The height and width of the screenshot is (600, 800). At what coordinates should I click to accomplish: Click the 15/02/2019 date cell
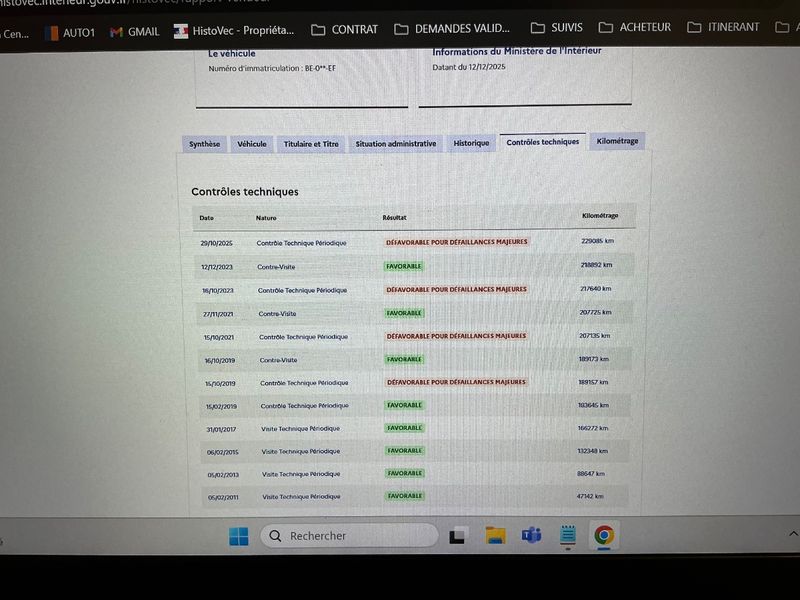point(221,407)
